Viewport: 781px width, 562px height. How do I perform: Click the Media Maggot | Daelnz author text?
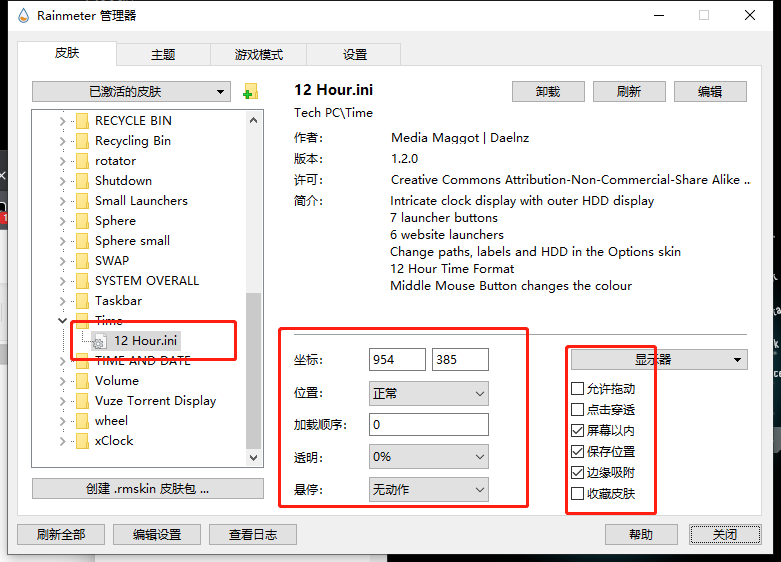(460, 138)
